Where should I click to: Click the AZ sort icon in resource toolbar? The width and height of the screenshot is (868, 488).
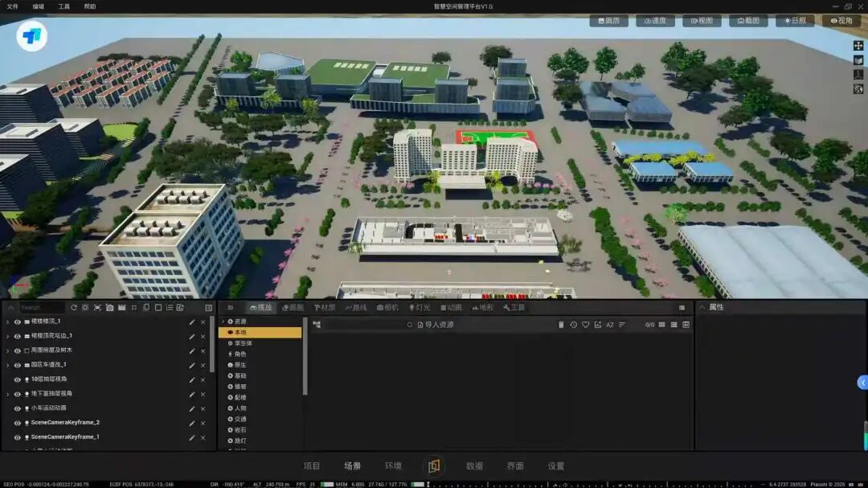pyautogui.click(x=610, y=325)
